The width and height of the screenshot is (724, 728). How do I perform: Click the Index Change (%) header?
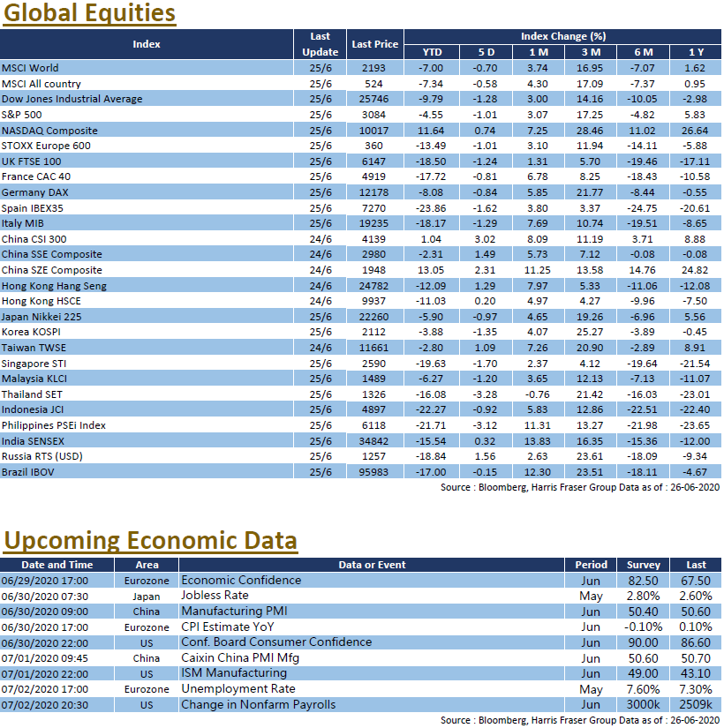pos(563,36)
